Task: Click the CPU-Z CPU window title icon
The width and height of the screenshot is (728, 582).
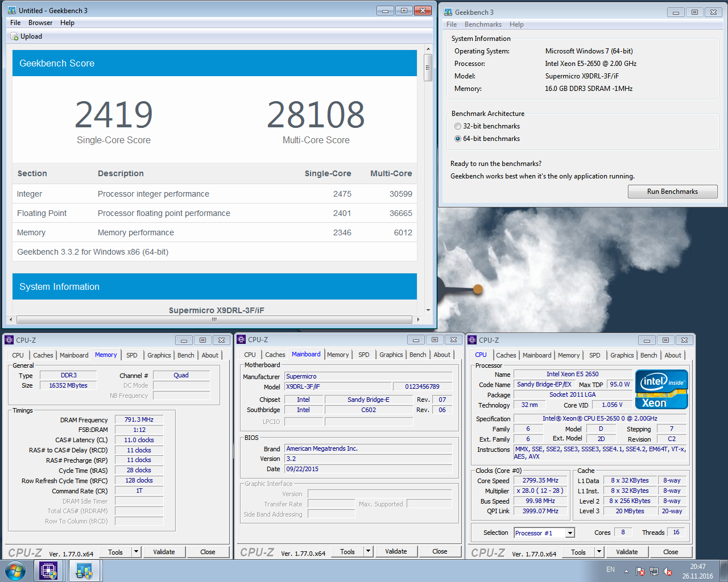Action: pos(472,340)
